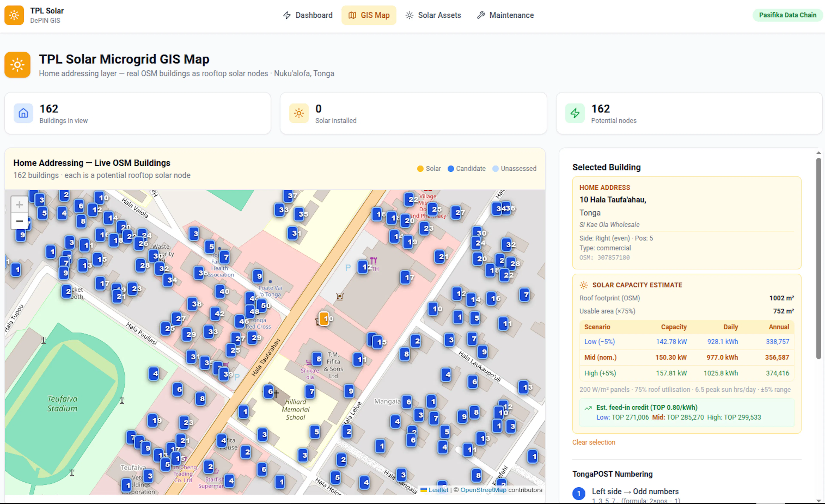Click the orange Solar legend dot

[420, 169]
